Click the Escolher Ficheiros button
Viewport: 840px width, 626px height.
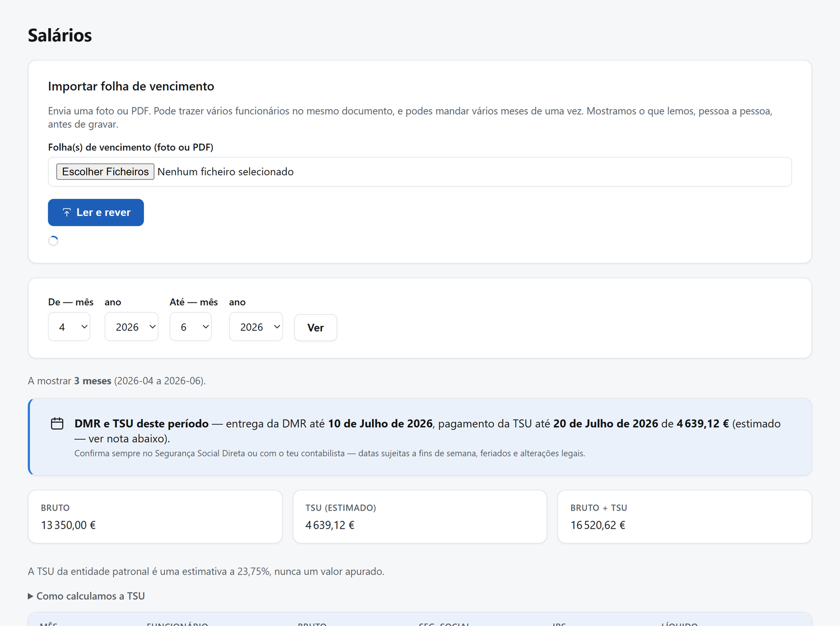click(x=105, y=172)
